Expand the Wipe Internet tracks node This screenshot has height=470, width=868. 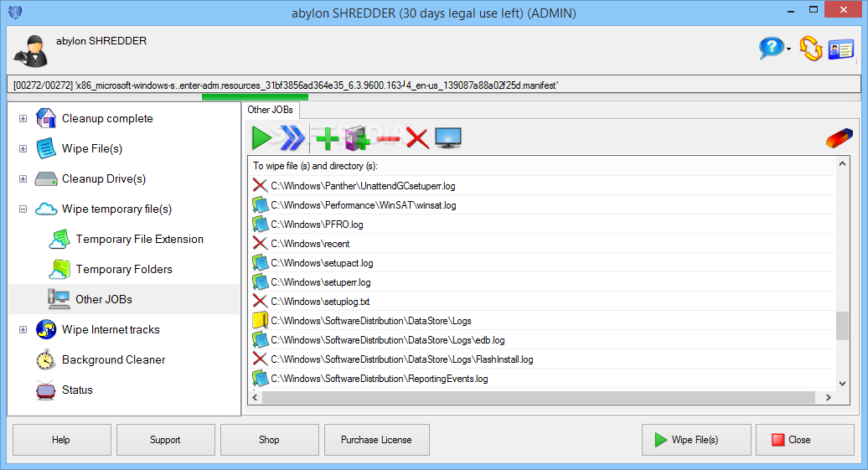pos(23,329)
